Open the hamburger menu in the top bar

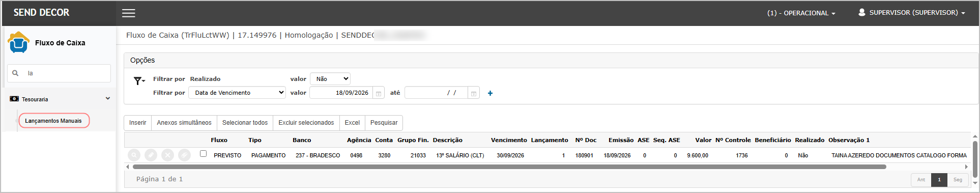(129, 13)
